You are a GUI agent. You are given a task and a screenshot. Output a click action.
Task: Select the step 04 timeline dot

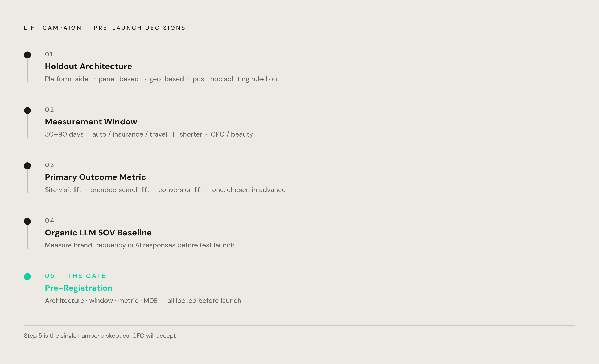27,221
